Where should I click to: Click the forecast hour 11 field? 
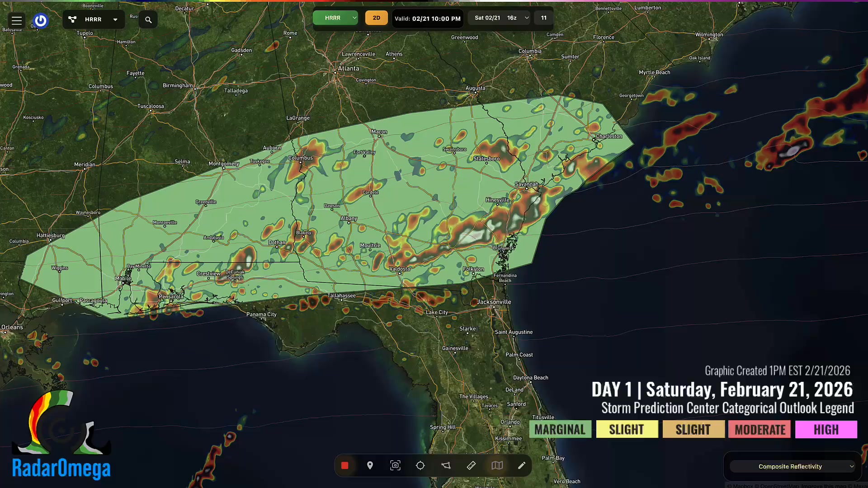pos(544,18)
